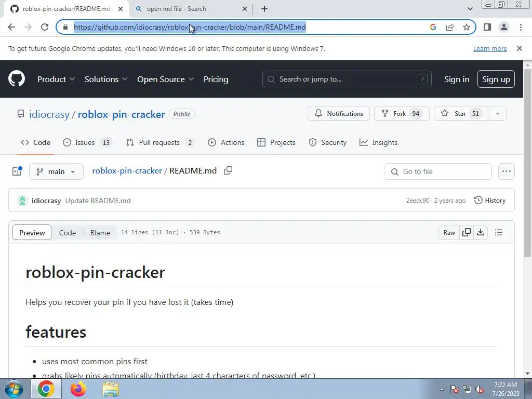Star the repository

461,114
